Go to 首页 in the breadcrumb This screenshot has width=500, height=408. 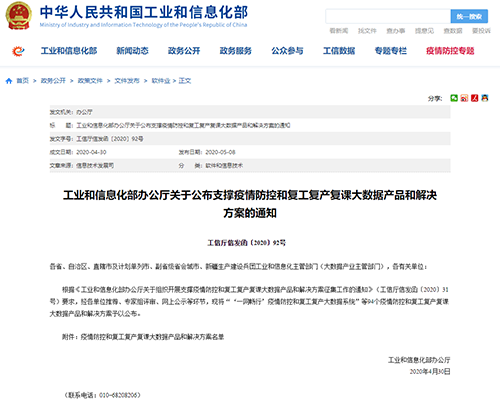(x=23, y=81)
